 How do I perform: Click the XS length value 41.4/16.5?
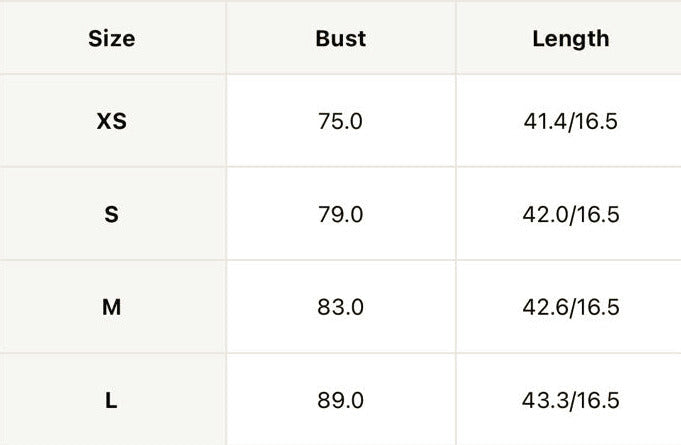pyautogui.click(x=570, y=121)
